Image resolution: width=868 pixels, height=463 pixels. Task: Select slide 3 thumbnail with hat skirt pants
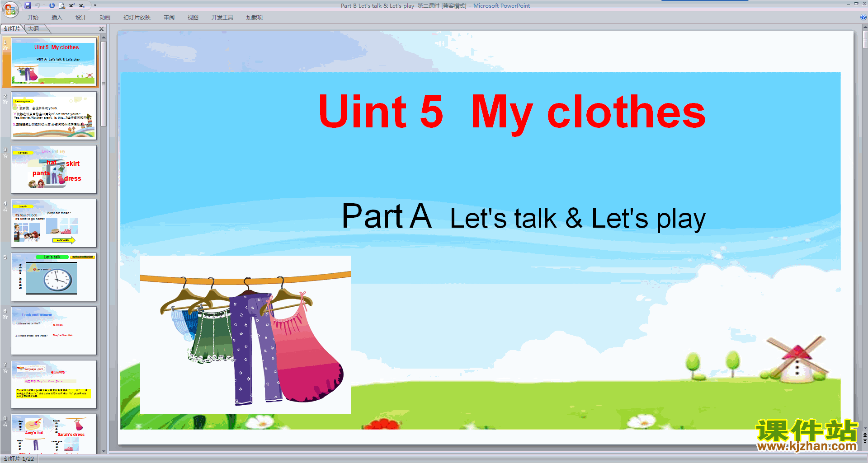pyautogui.click(x=54, y=169)
